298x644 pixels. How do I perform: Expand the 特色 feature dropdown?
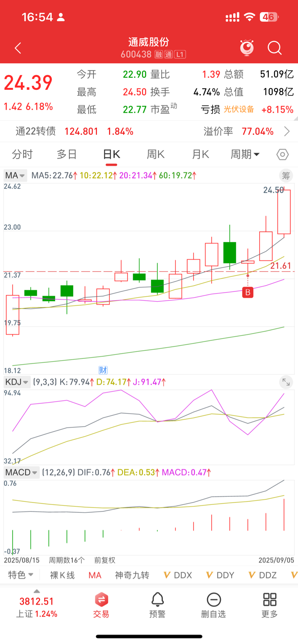(21, 575)
